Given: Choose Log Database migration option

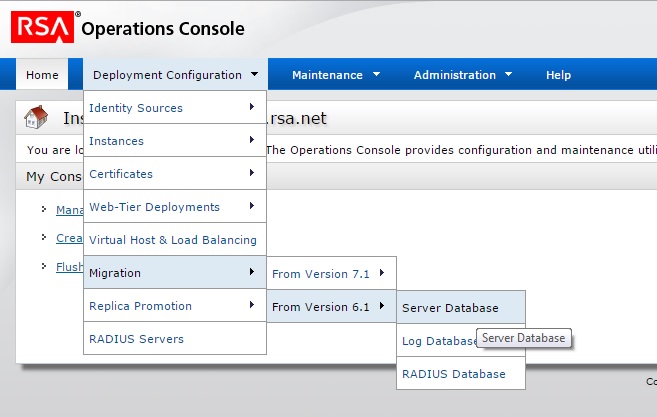Looking at the screenshot, I should 438,341.
